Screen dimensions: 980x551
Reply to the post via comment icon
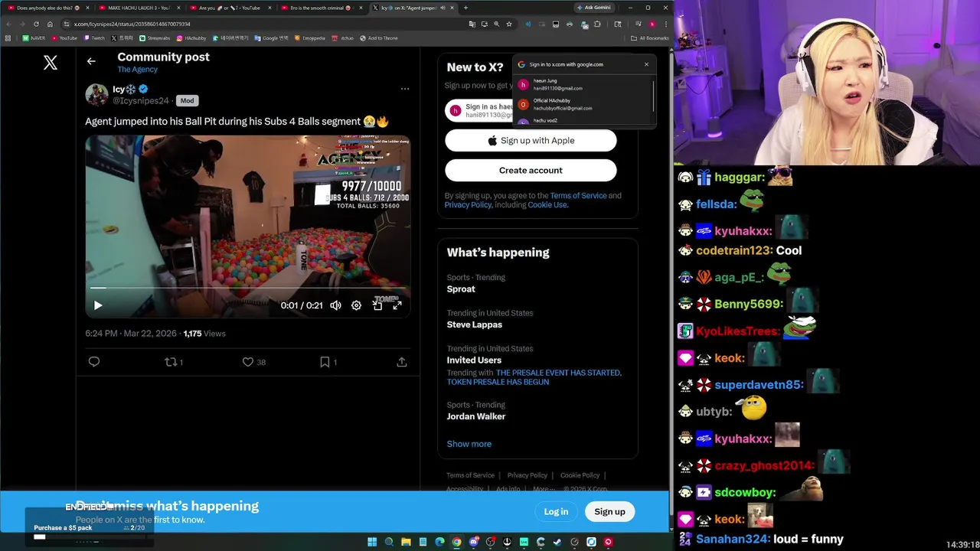coord(94,362)
